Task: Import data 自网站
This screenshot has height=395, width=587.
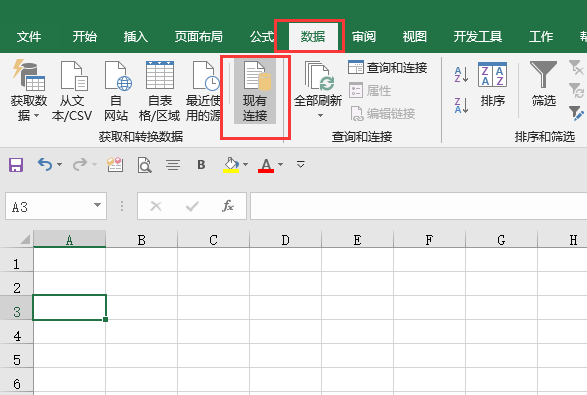Action: pos(116,90)
